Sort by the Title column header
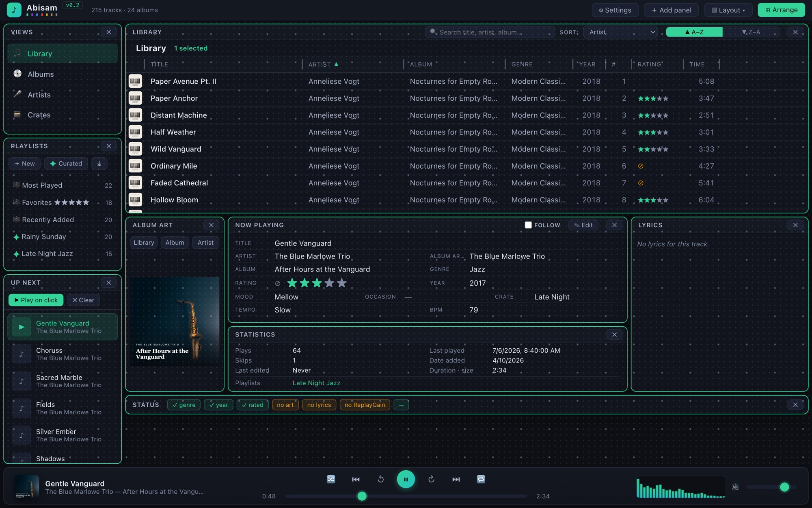Image resolution: width=812 pixels, height=508 pixels. pos(159,64)
